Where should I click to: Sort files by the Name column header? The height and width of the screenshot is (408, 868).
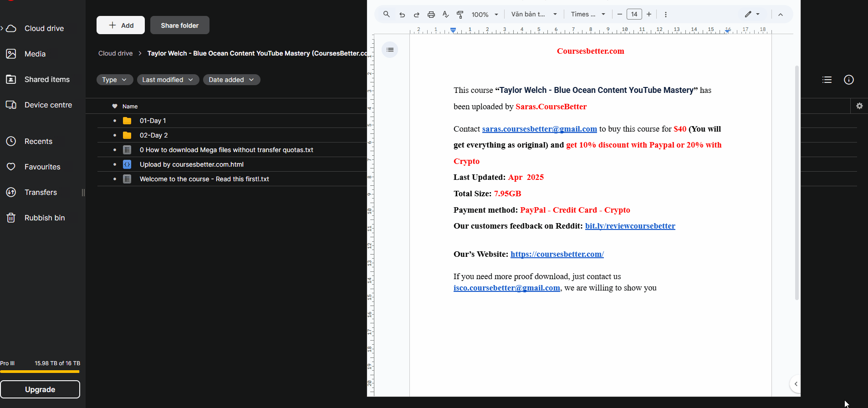click(x=130, y=106)
